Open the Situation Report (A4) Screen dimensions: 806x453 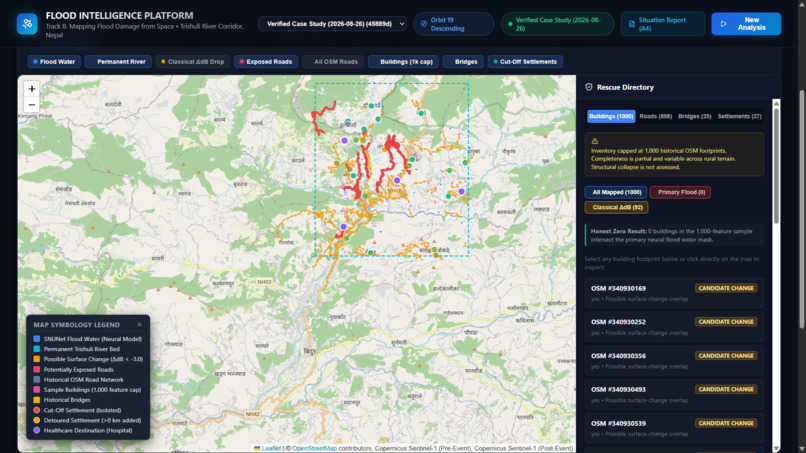point(663,24)
